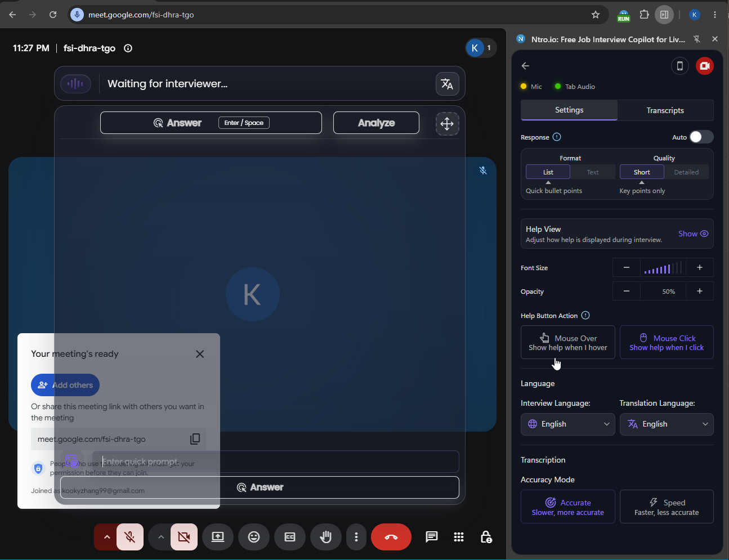Click Add others button
Screen dimensions: 729x560
(x=65, y=385)
